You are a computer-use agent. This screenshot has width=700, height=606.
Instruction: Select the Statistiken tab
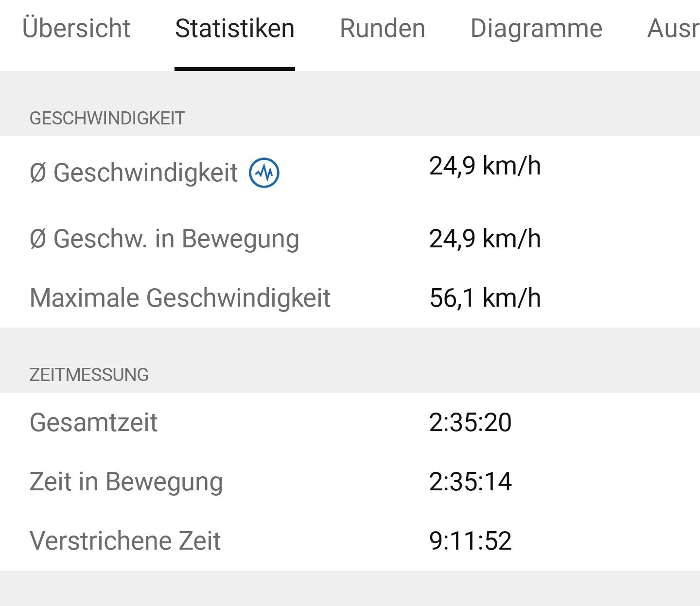(x=235, y=28)
